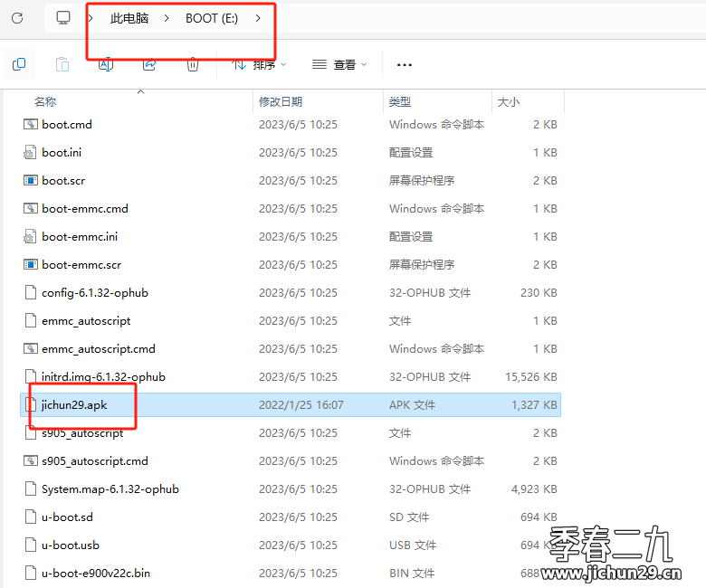Click the boot.cmd file icon

tap(30, 124)
